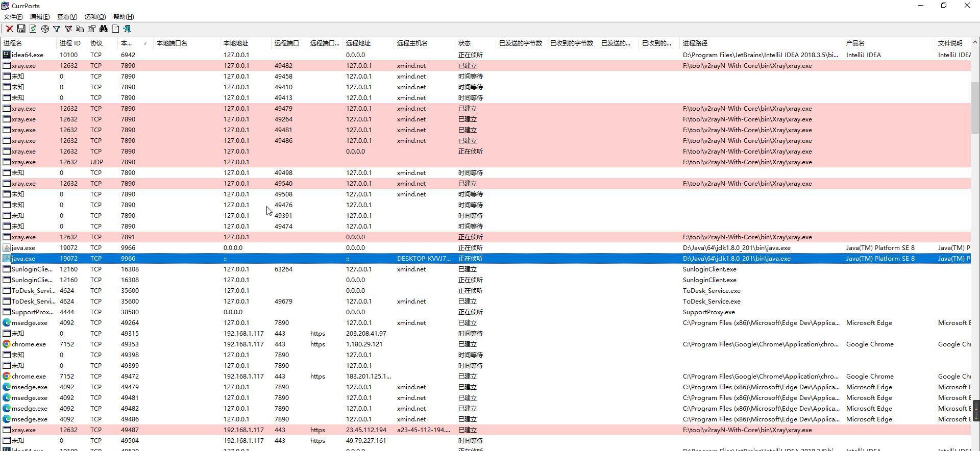Sort by the 协议 column header

click(x=102, y=43)
